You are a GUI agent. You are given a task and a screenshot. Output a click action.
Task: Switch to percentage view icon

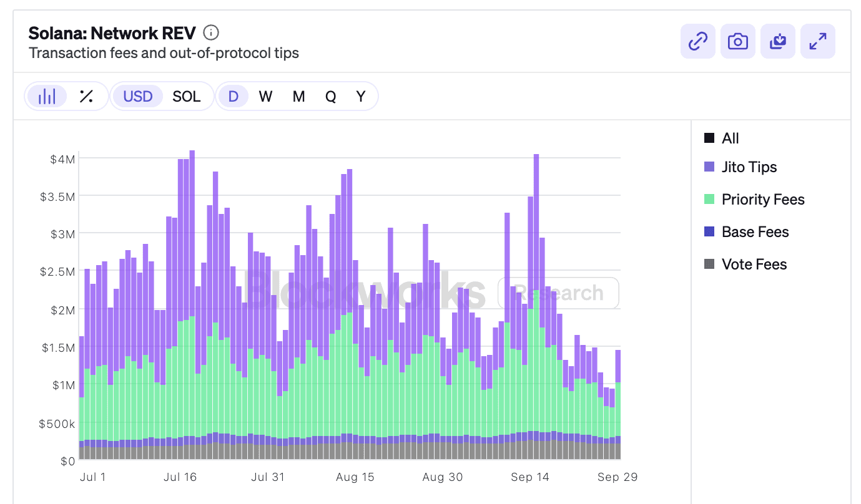click(x=86, y=96)
